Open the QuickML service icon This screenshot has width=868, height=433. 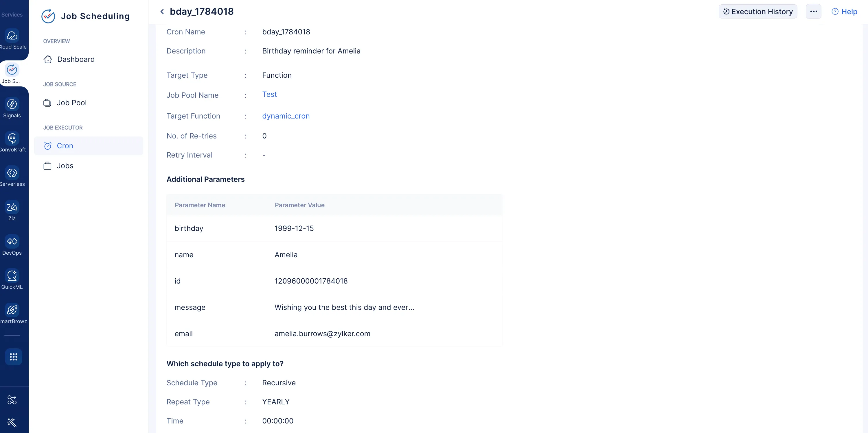tap(12, 276)
